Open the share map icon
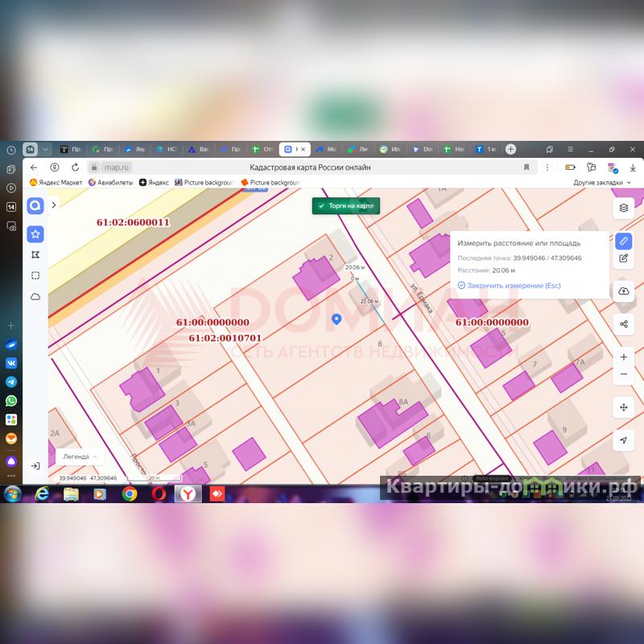Screen dimensions: 644x644 [624, 324]
